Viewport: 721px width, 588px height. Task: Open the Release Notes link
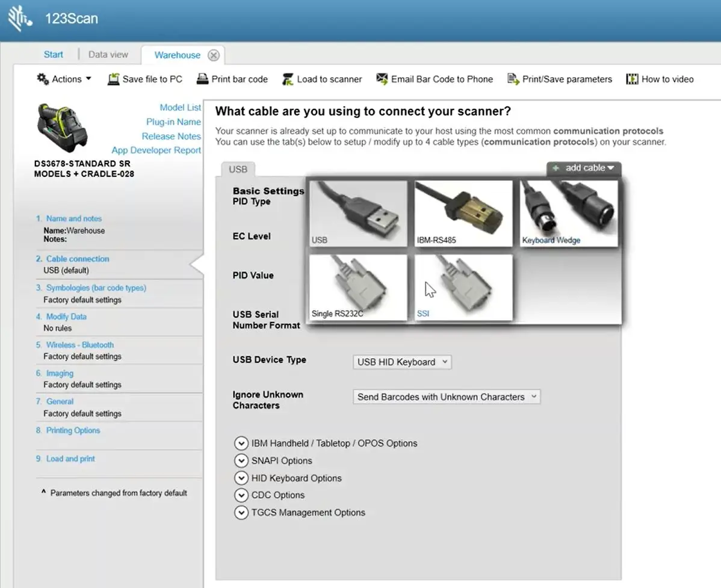point(171,136)
